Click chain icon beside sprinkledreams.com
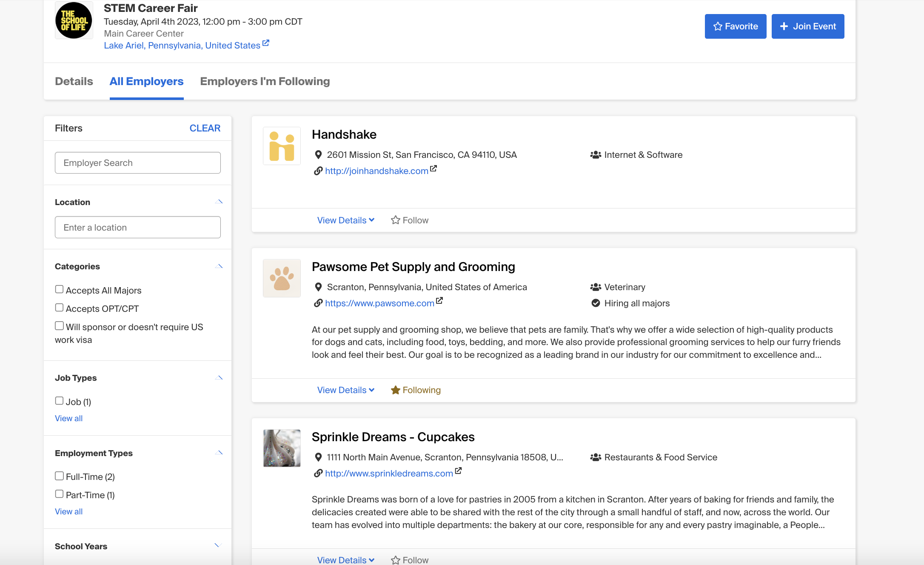924x565 pixels. coord(318,473)
